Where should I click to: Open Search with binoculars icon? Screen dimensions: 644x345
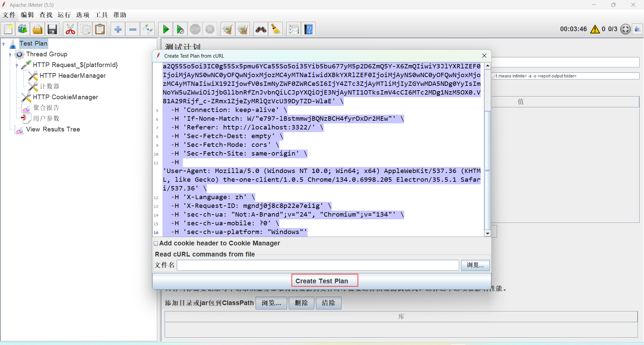pos(261,29)
